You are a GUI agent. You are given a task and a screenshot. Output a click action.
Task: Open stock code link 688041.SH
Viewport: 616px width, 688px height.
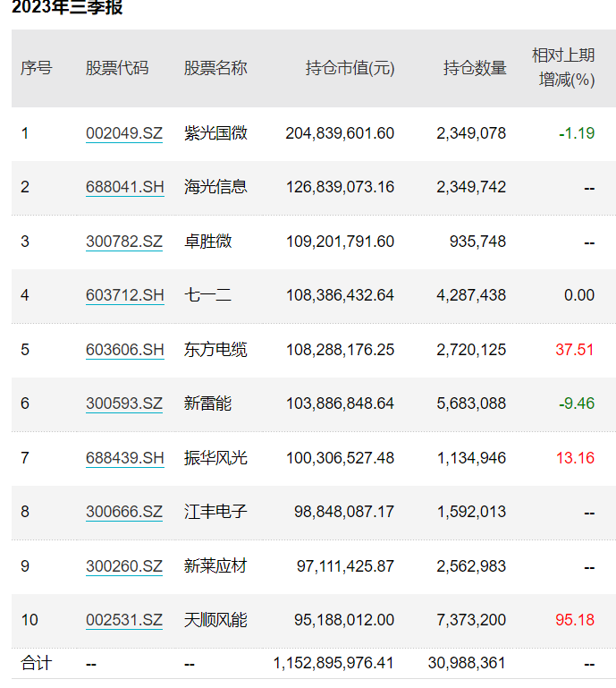125,187
